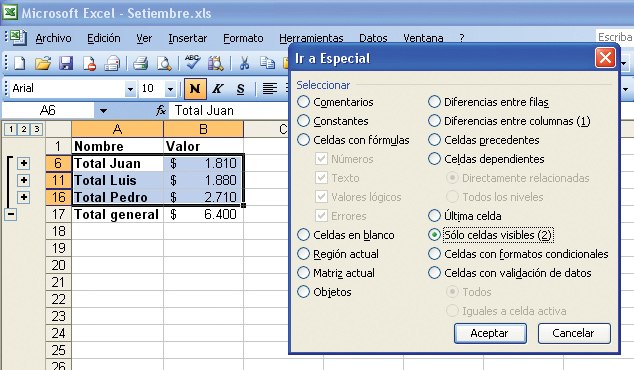Viewport: 634px width, 370px height.
Task: Click the New blank workbook icon
Action: [19, 63]
